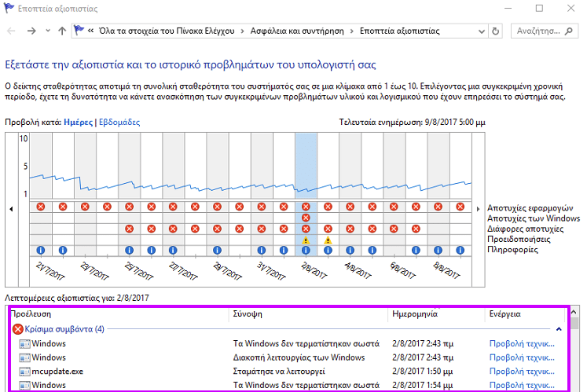Click information icon for 29/7/2017
Screen dimensions: 587x392
pyautogui.click(x=217, y=250)
